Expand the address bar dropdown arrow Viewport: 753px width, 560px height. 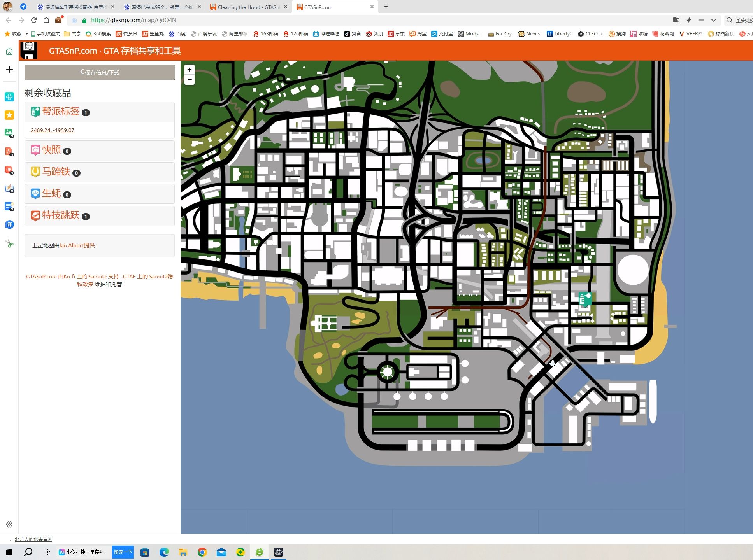point(713,20)
